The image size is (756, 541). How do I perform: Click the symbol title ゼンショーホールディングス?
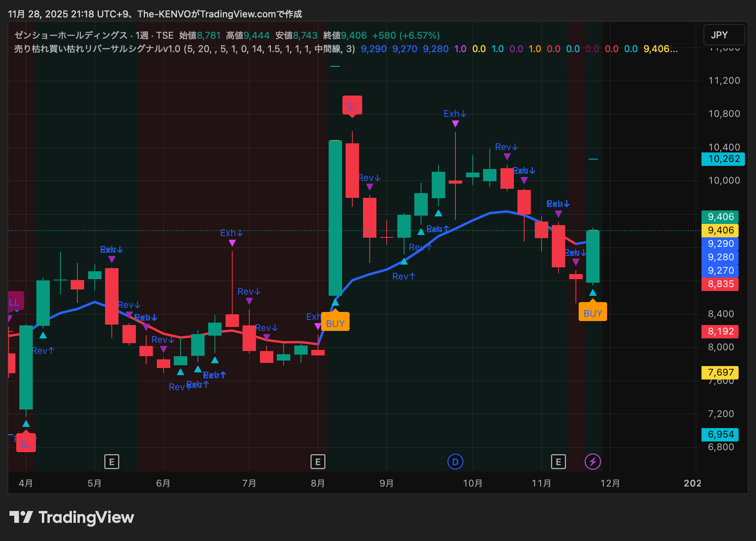point(71,35)
